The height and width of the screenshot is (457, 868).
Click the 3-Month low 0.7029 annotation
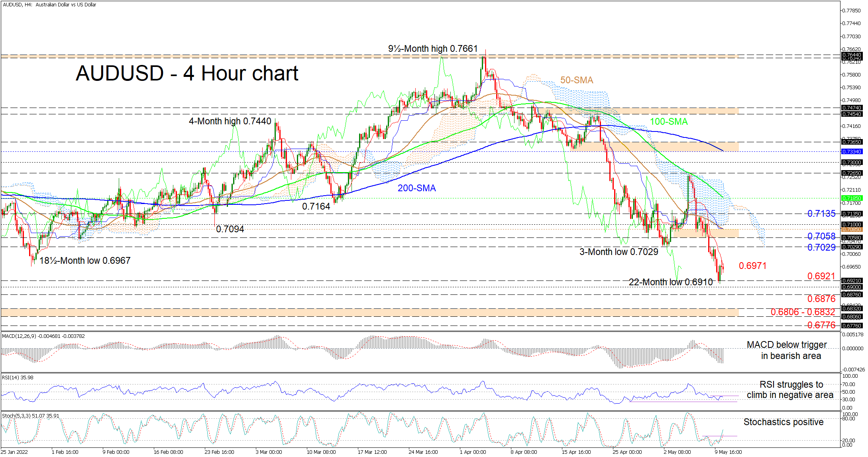click(x=619, y=252)
